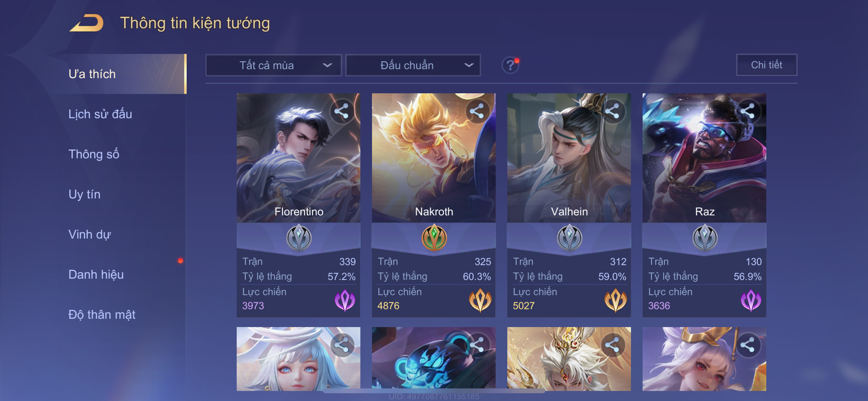The height and width of the screenshot is (401, 868).
Task: Expand the Đấu chuẩn mode dropdown
Action: click(413, 65)
